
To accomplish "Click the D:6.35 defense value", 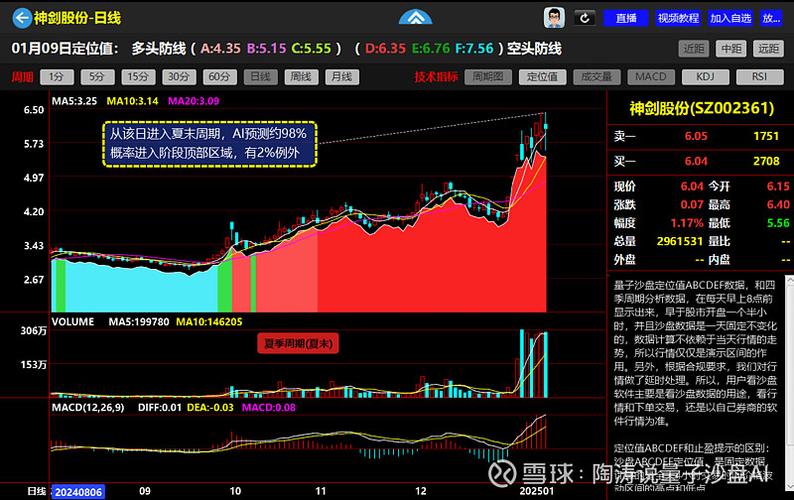I will point(385,49).
